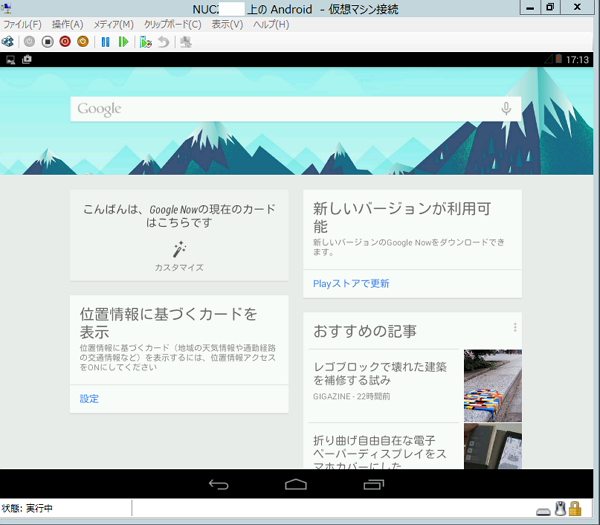Tap the microphone voice search icon
This screenshot has height=525, width=600.
(506, 109)
